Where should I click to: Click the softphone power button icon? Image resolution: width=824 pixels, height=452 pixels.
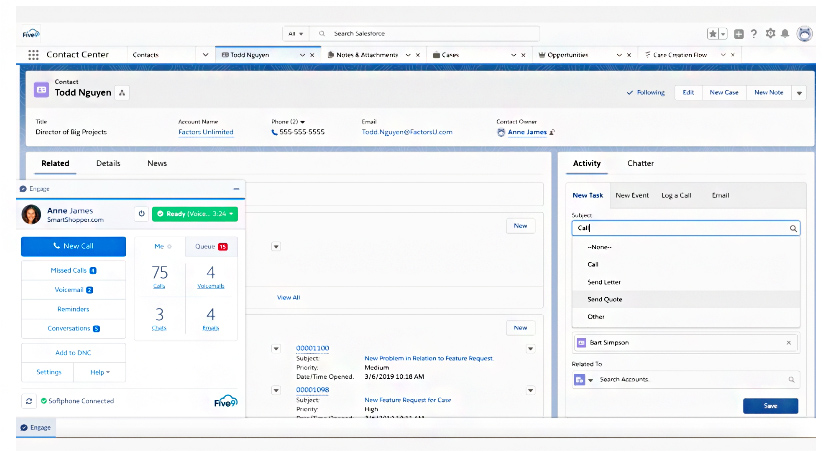141,214
